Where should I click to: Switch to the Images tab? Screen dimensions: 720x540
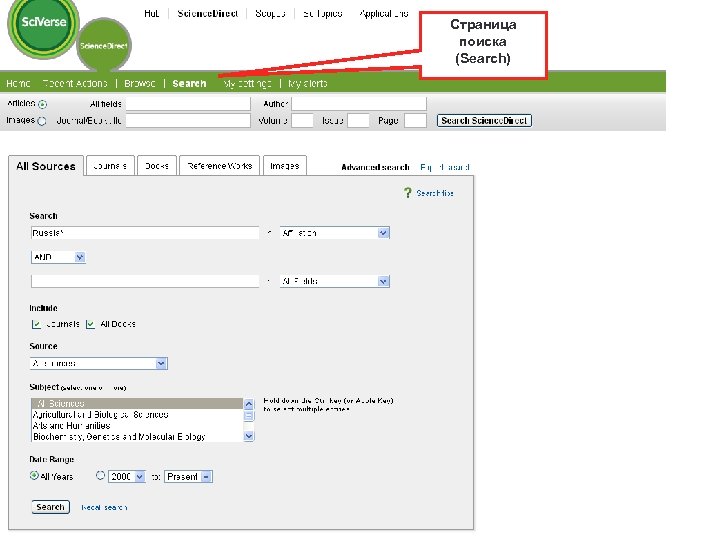(x=285, y=166)
